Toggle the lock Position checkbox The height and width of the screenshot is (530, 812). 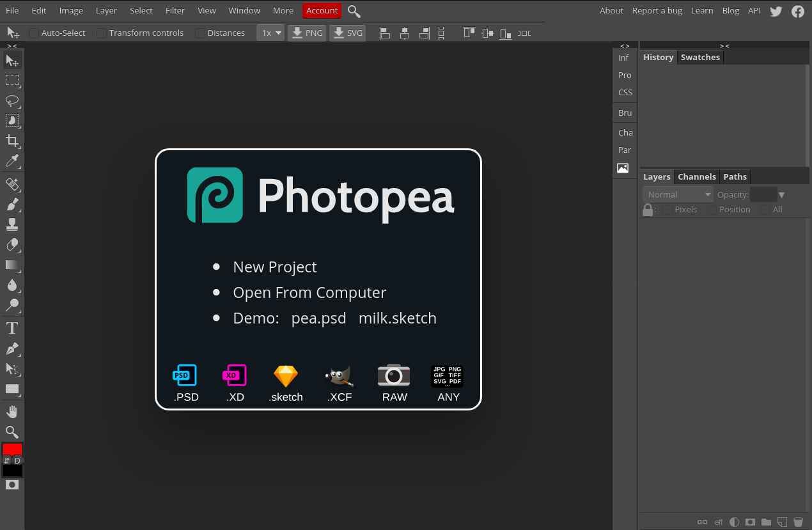pos(712,210)
